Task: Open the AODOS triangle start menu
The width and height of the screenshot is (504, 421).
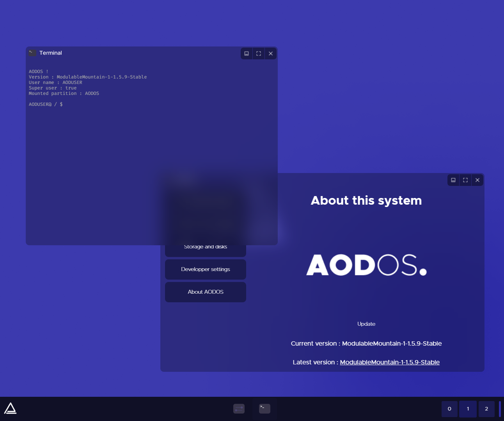Action: tap(10, 409)
